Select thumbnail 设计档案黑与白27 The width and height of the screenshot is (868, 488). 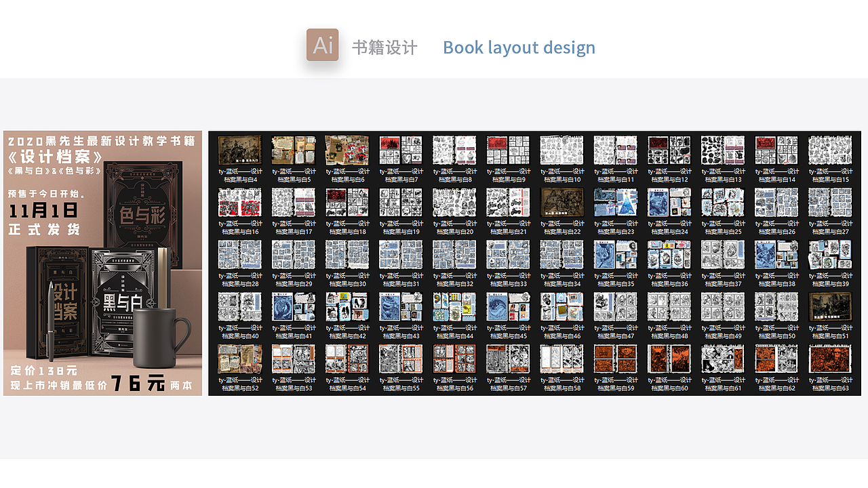(830, 202)
